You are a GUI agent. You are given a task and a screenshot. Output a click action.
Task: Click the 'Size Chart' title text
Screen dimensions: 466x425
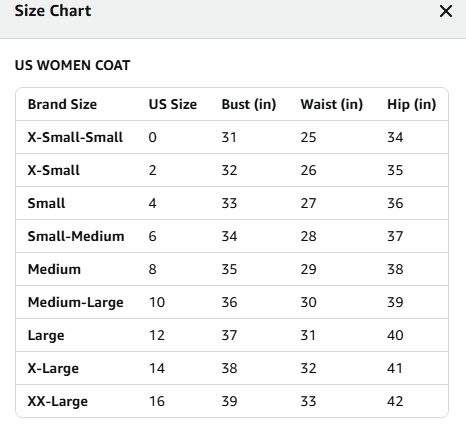pyautogui.click(x=53, y=11)
